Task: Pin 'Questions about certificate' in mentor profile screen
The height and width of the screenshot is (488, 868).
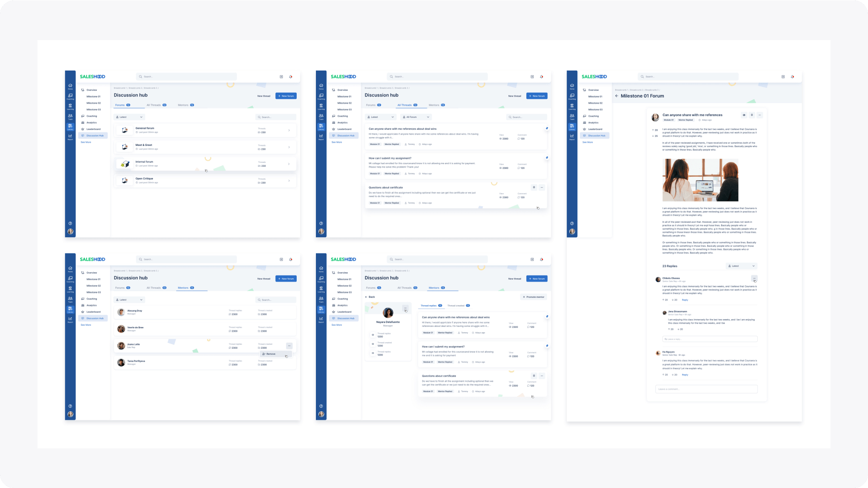Action: pyautogui.click(x=534, y=376)
